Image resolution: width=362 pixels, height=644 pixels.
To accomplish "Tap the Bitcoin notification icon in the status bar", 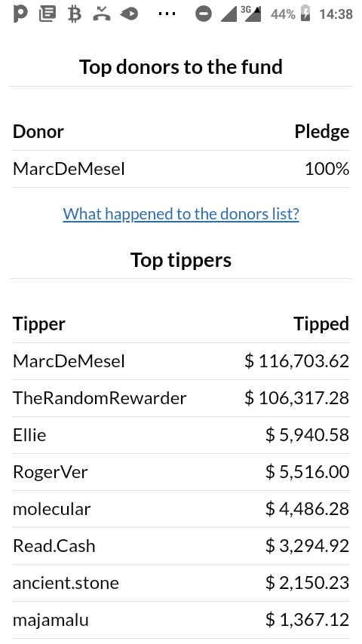I will 75,14.
